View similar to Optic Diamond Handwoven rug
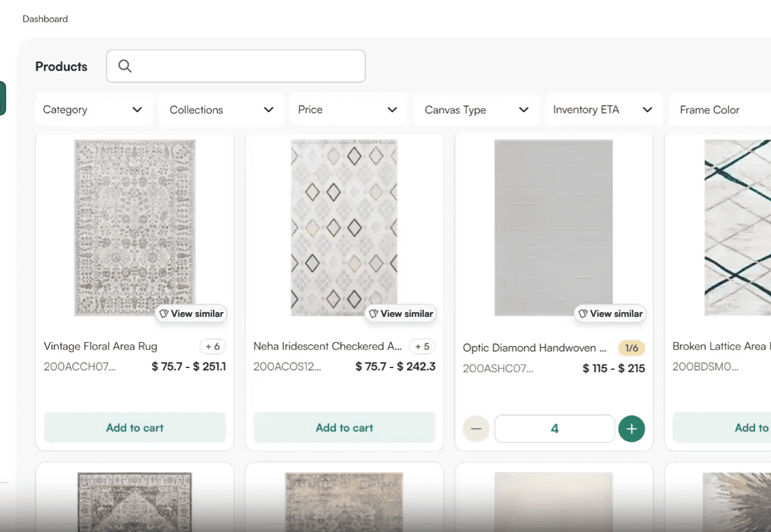 (x=611, y=314)
